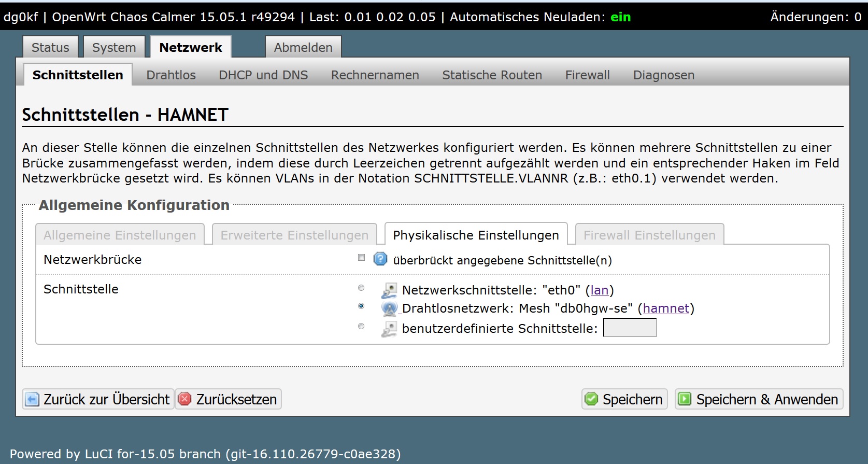Image resolution: width=868 pixels, height=464 pixels.
Task: Open Statische Routen subtab
Action: 492,75
